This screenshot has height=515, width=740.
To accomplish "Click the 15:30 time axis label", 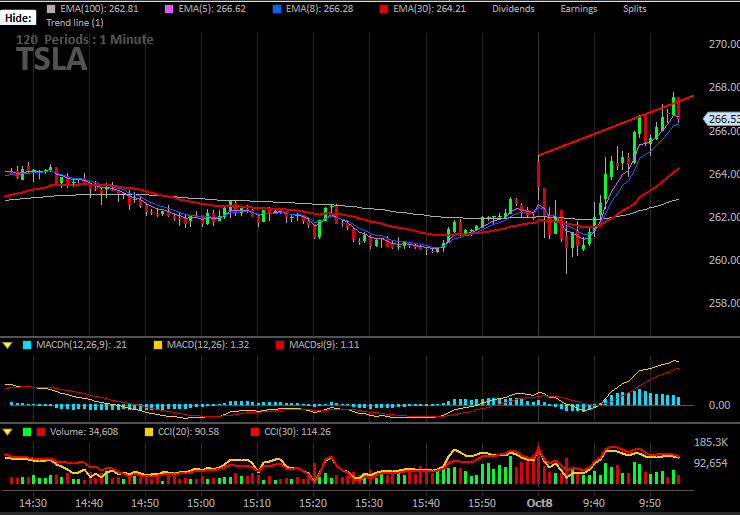I will (x=370, y=503).
